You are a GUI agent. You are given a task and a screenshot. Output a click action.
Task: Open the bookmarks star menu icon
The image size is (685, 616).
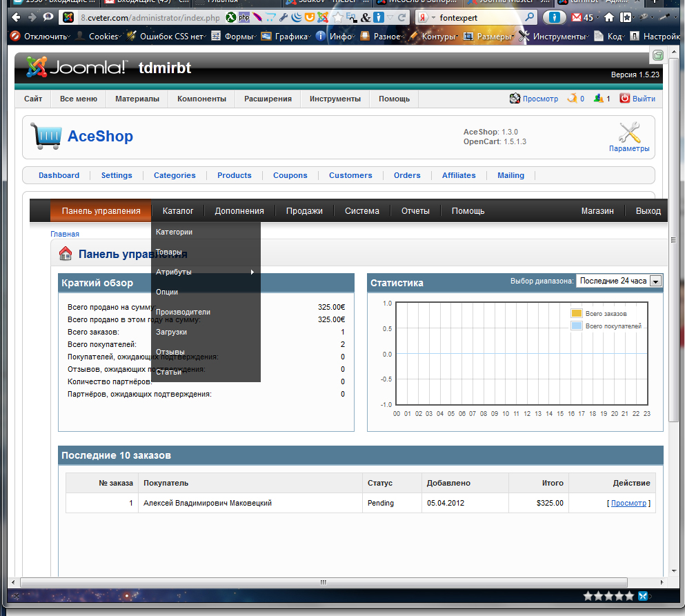pos(626,17)
